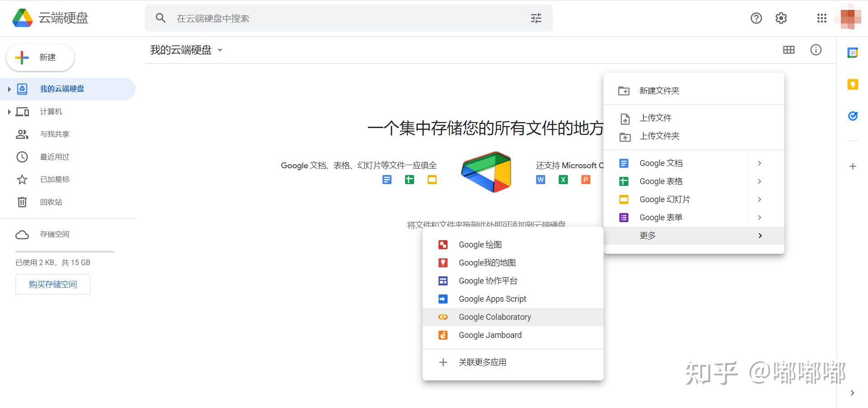Click the 新建 button
The image size is (868, 408).
[40, 57]
